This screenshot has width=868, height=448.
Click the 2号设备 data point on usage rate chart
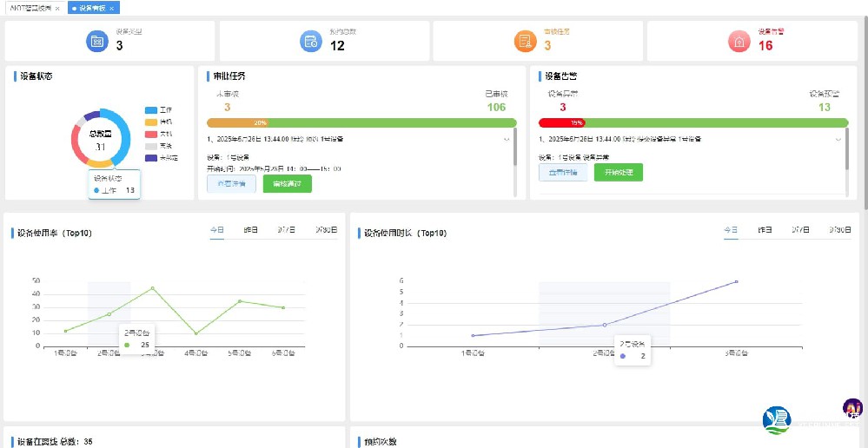click(109, 313)
